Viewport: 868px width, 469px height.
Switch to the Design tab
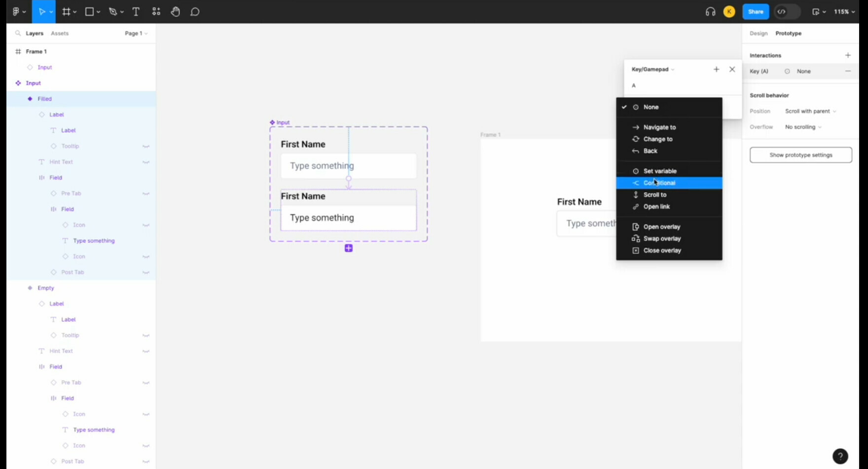click(x=759, y=33)
